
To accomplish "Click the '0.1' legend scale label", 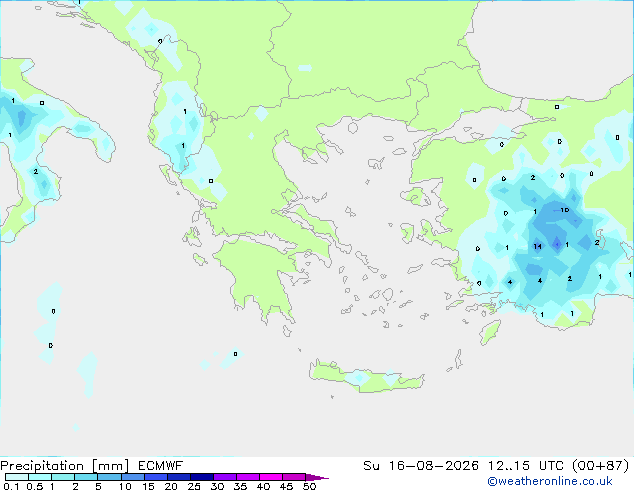I will 11,486.
